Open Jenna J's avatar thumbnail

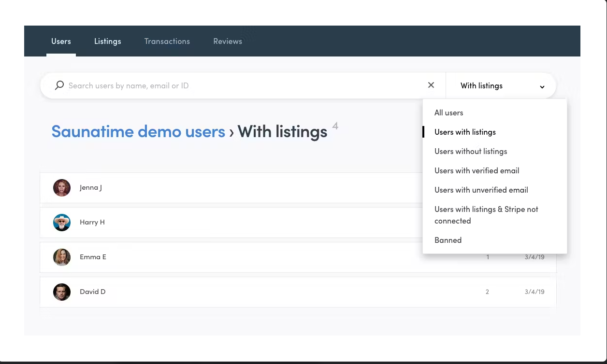[62, 188]
